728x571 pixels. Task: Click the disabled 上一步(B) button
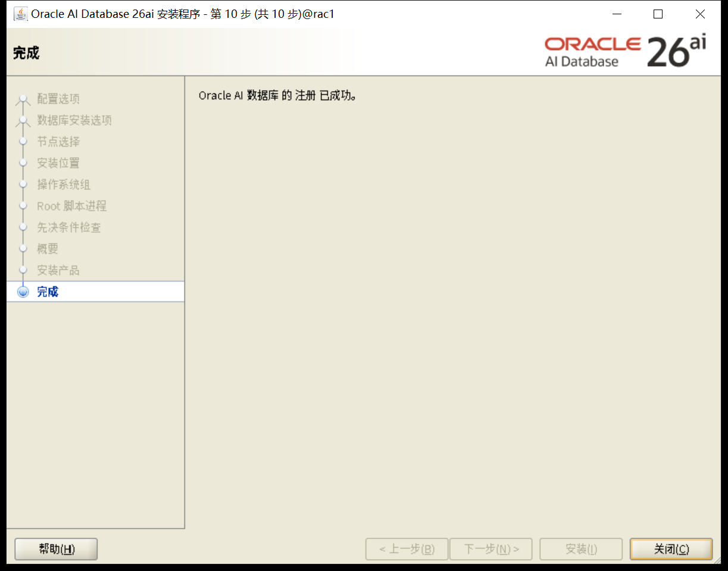(407, 549)
